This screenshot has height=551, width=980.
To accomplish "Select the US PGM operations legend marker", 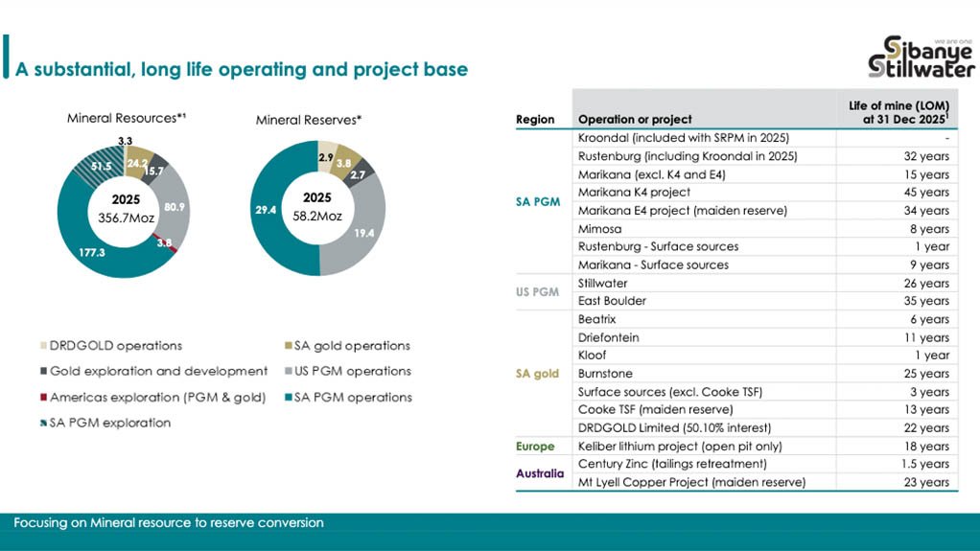I will point(290,372).
